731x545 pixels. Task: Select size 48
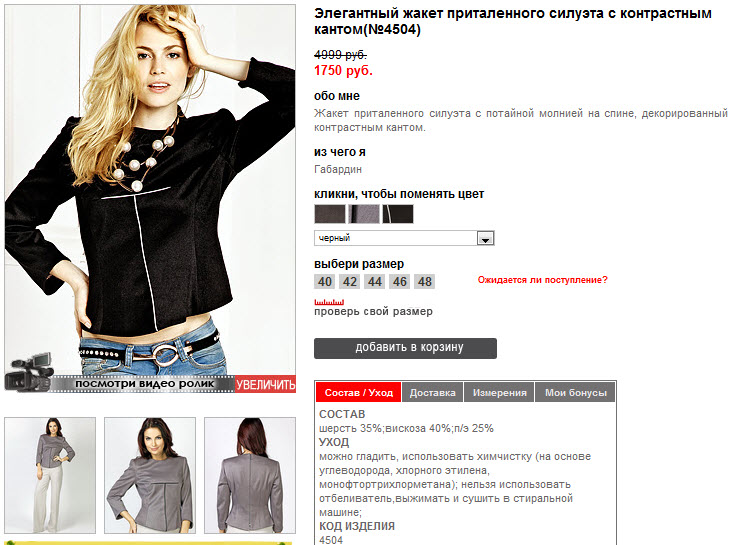[x=425, y=282]
